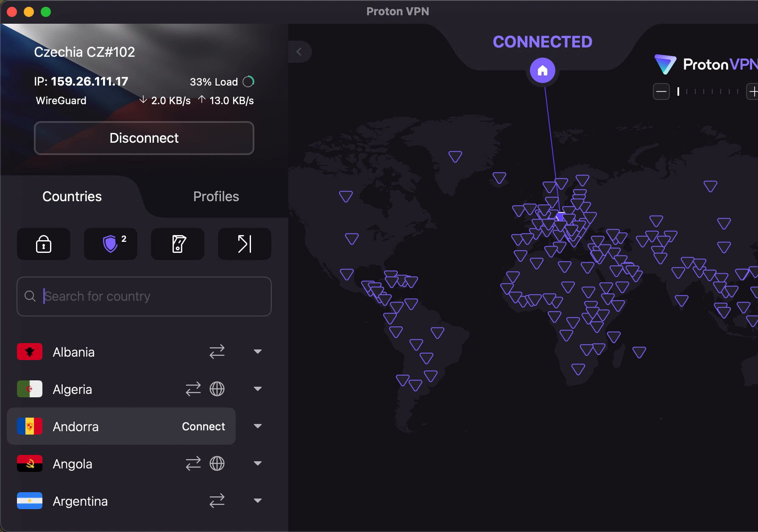
Task: Switch to the Profiles tab
Action: (x=216, y=197)
